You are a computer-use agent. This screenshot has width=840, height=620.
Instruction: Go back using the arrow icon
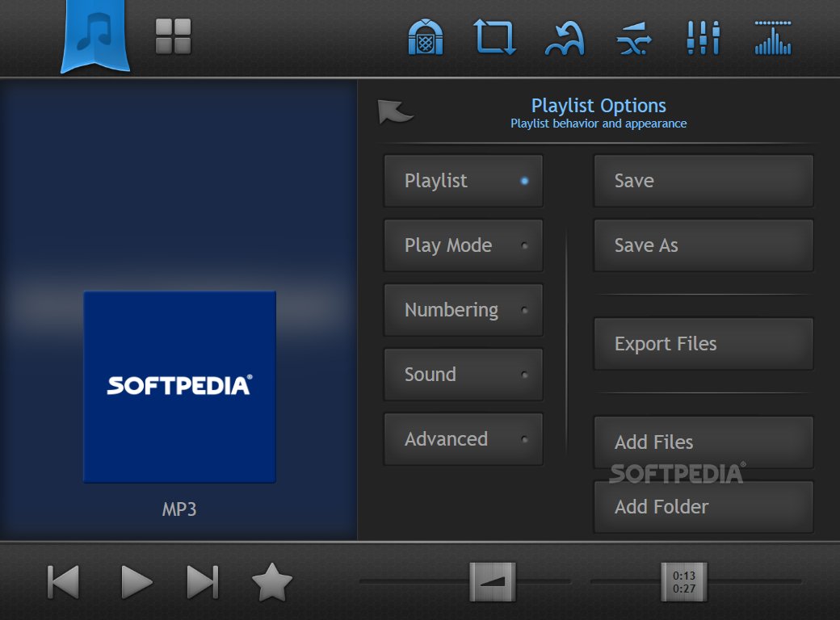point(395,111)
